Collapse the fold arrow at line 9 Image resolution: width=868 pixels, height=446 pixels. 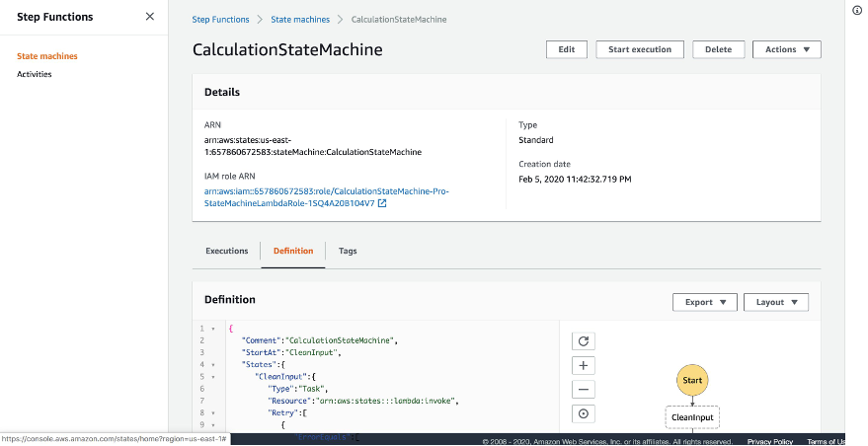pyautogui.click(x=213, y=425)
